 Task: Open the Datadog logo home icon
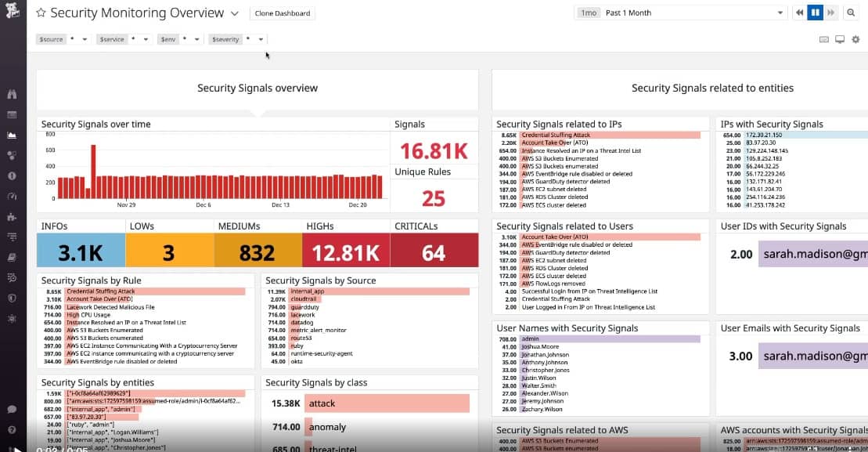click(x=13, y=10)
